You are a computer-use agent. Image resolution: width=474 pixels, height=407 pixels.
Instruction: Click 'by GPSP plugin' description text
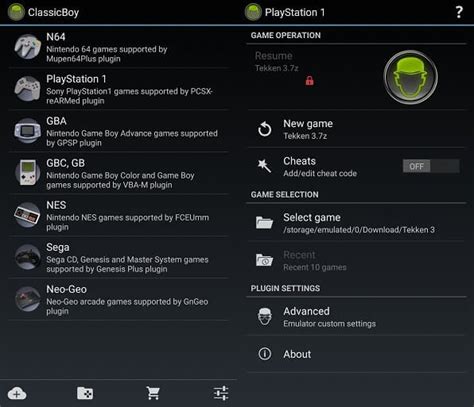[x=74, y=143]
